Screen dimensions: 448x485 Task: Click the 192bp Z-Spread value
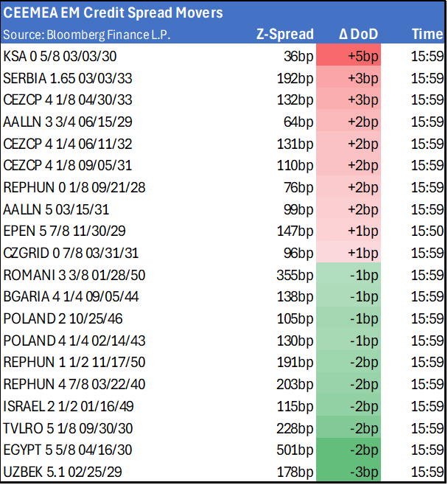pyautogui.click(x=298, y=78)
